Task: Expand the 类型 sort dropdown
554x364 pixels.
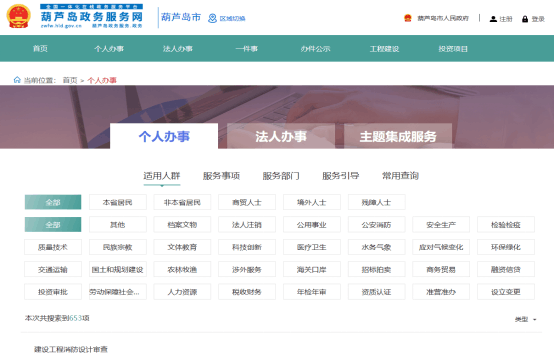Action: [x=526, y=319]
